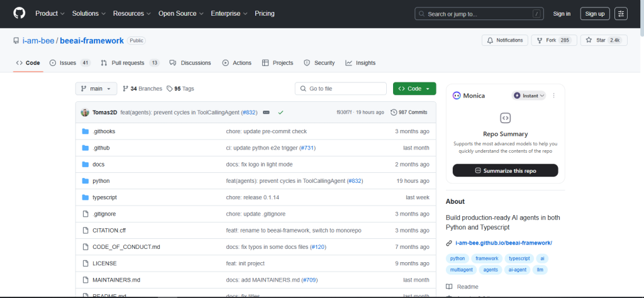The image size is (644, 298).
Task: Open pull request #832 in latest commit
Action: tap(249, 113)
